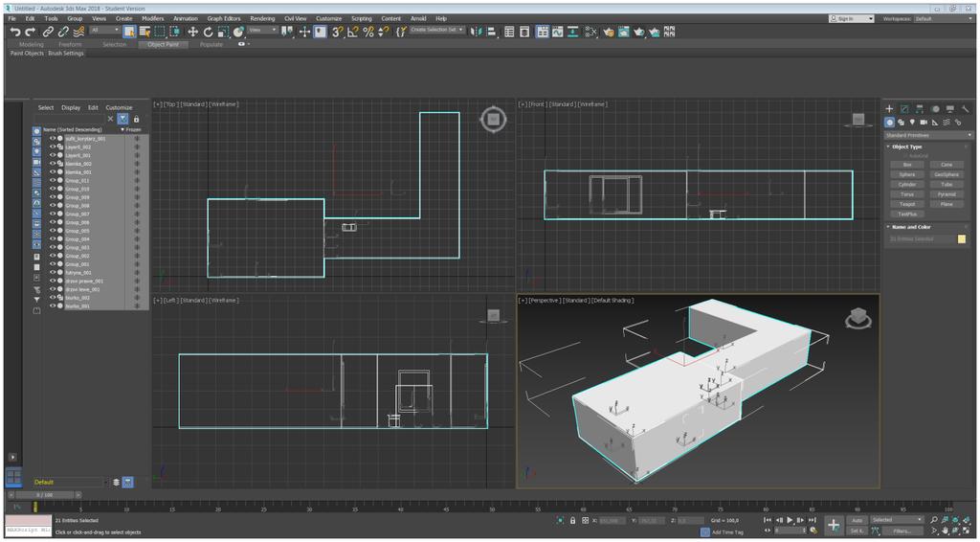Toggle visibility eye of Group_011
Image resolution: width=980 pixels, height=542 pixels.
(x=53, y=181)
